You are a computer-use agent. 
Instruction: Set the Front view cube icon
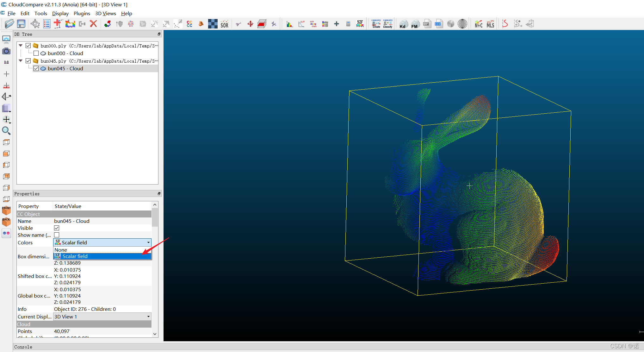pos(6,210)
